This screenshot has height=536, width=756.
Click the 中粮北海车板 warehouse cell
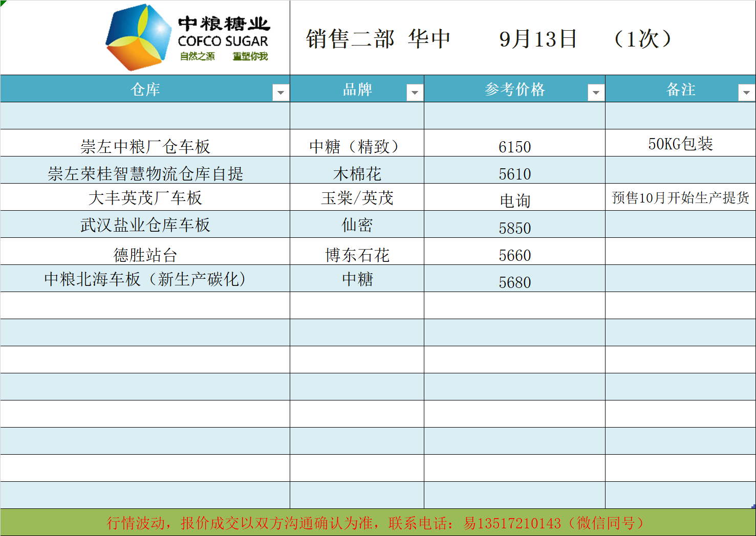pos(145,279)
